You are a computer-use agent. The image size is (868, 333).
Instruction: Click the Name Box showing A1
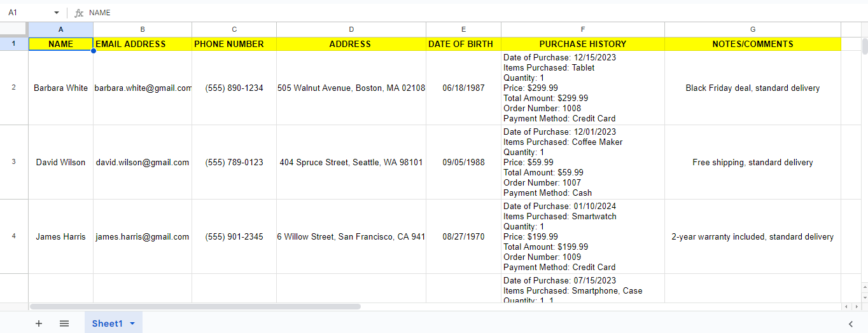coord(25,13)
